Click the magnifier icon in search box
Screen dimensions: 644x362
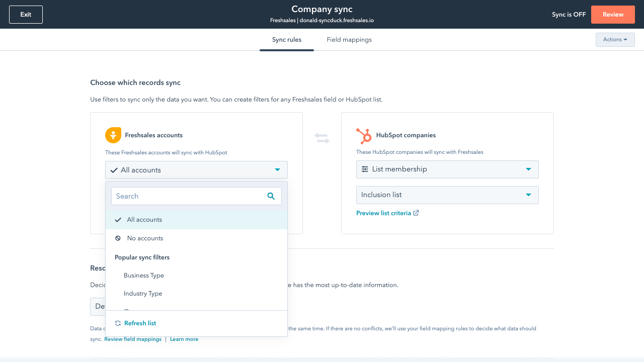[x=271, y=197]
